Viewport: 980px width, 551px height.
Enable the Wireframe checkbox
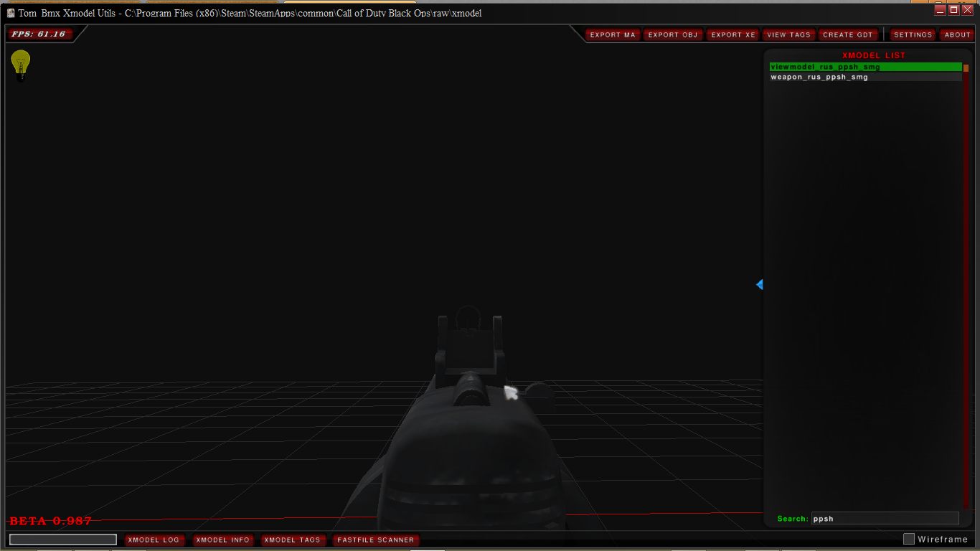(x=909, y=539)
